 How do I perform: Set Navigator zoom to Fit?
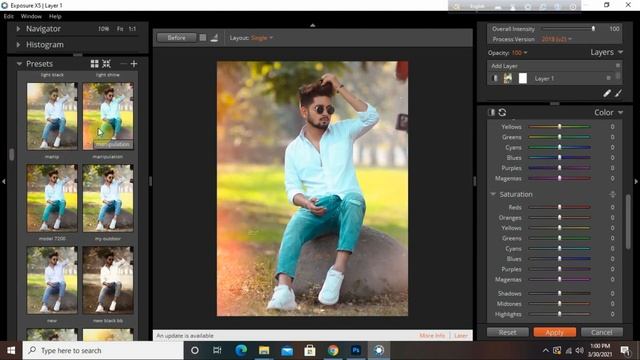120,29
